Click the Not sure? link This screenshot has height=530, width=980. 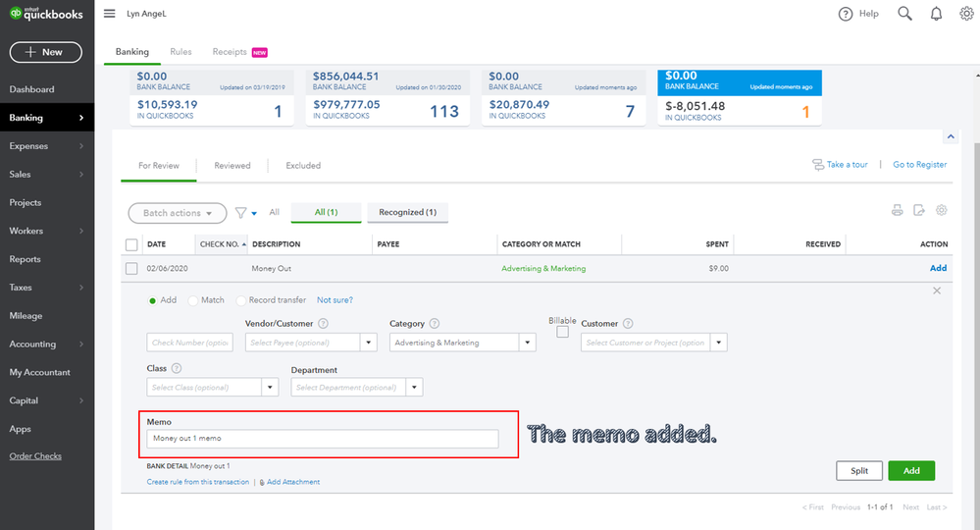coord(335,300)
